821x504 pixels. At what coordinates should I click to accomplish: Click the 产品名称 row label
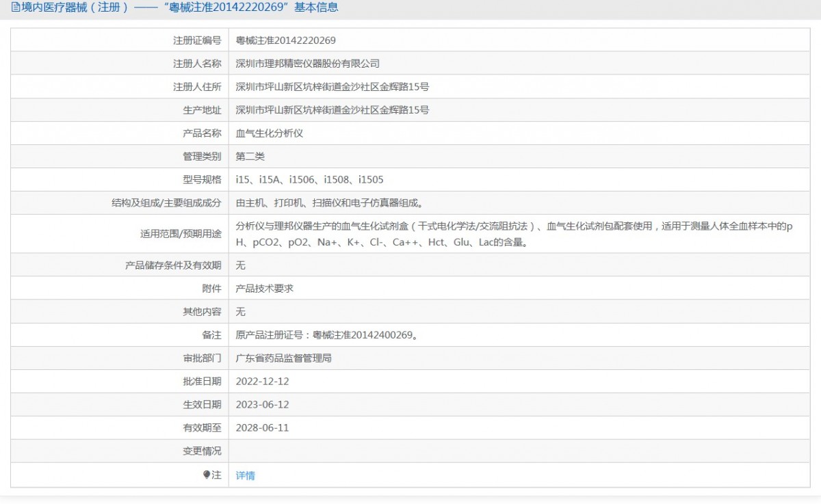[202, 133]
